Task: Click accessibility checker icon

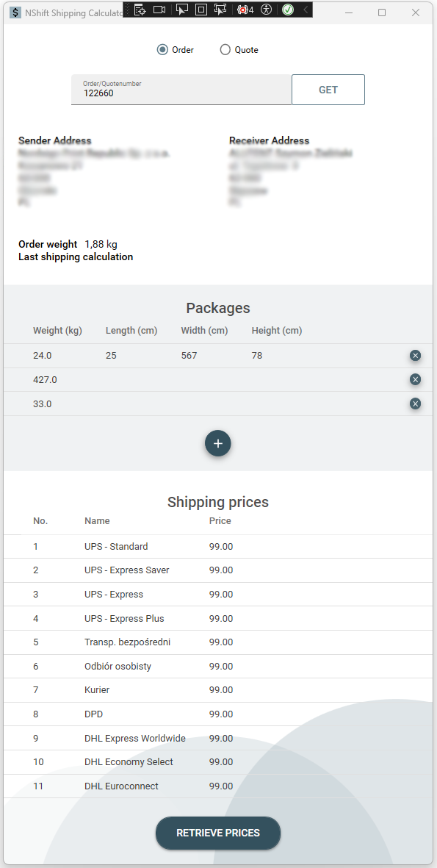Action: (x=267, y=10)
